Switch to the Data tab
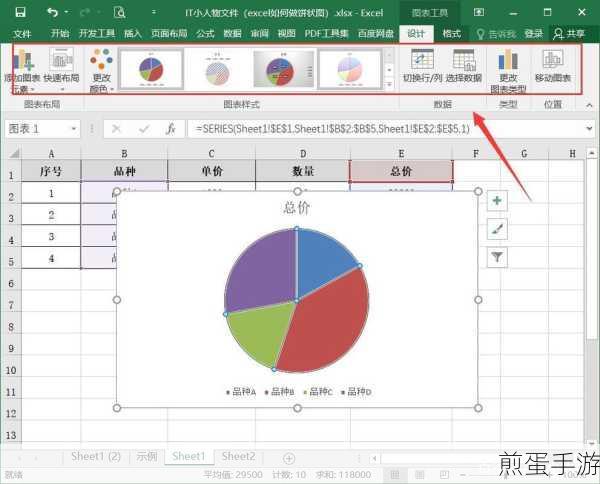Viewport: 600px width, 484px height. pos(232,34)
